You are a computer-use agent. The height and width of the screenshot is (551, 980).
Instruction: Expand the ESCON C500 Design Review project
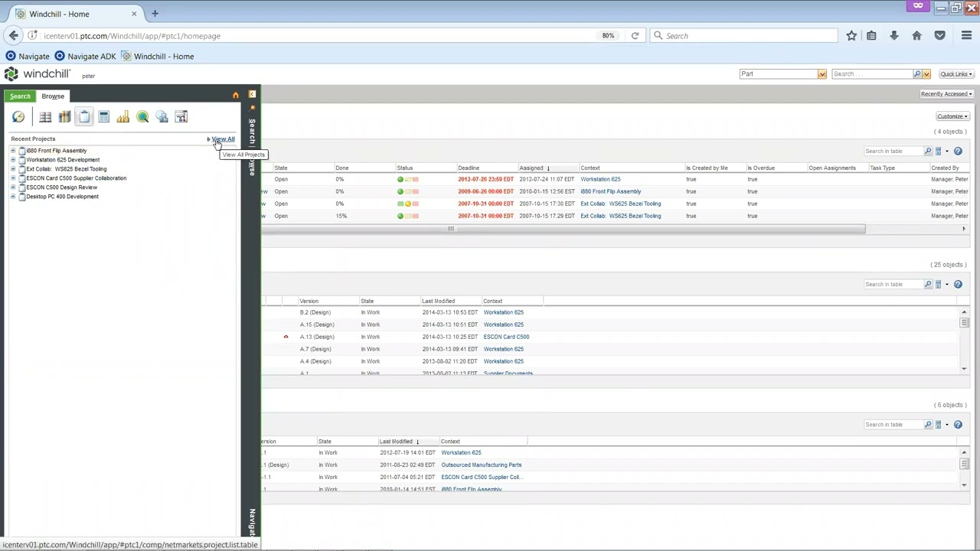(x=13, y=187)
